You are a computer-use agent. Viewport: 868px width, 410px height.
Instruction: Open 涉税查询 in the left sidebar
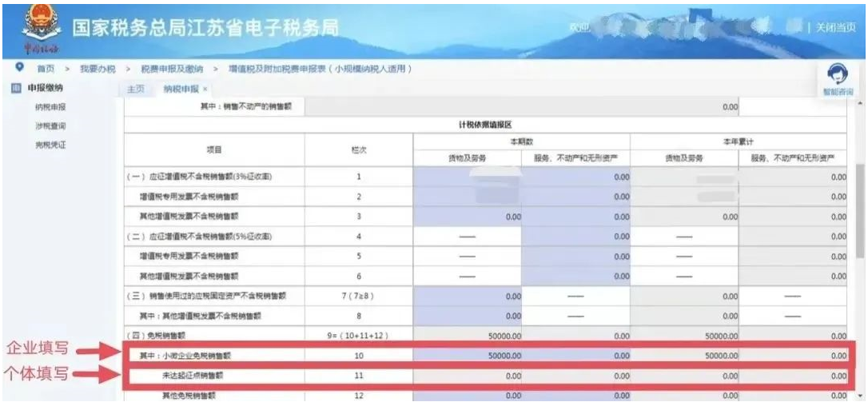50,126
